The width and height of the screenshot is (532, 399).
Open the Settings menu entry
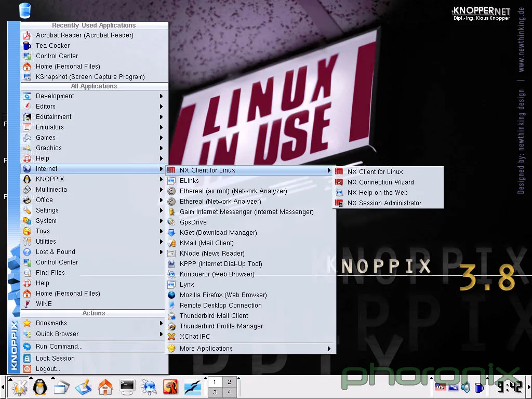(x=94, y=210)
